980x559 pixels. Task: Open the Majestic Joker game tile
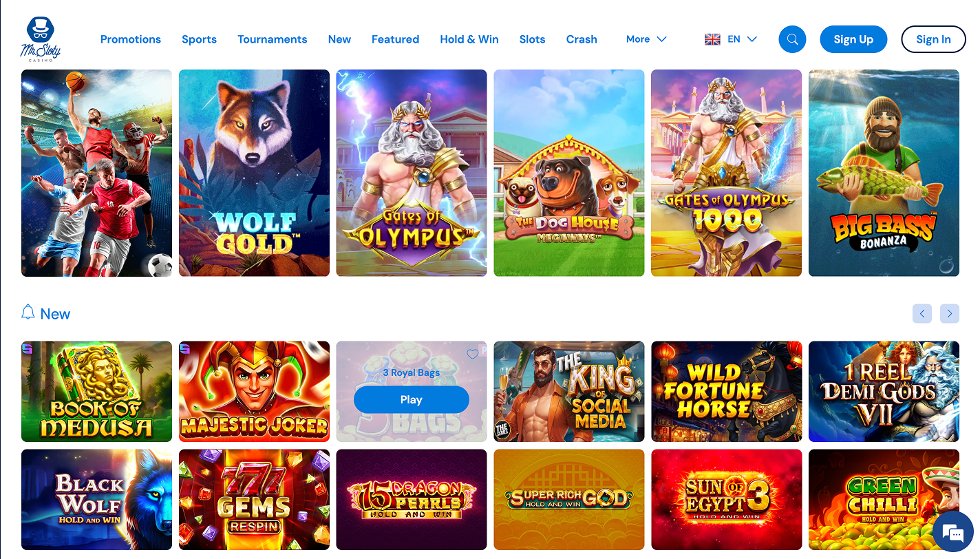click(x=254, y=391)
